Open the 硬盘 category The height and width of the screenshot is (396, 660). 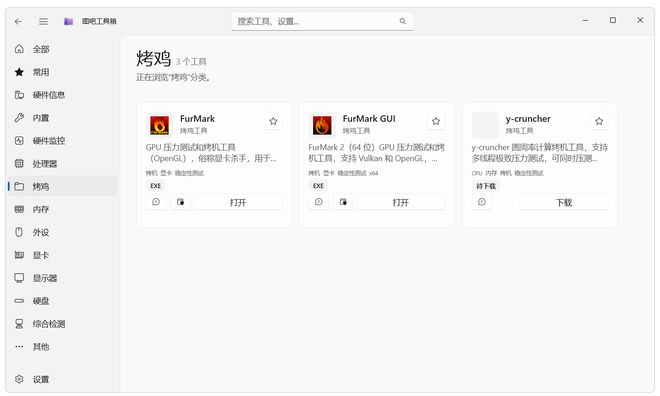pyautogui.click(x=62, y=301)
